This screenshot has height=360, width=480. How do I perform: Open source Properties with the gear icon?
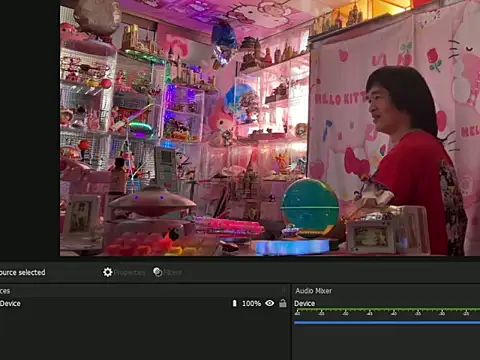[124, 272]
